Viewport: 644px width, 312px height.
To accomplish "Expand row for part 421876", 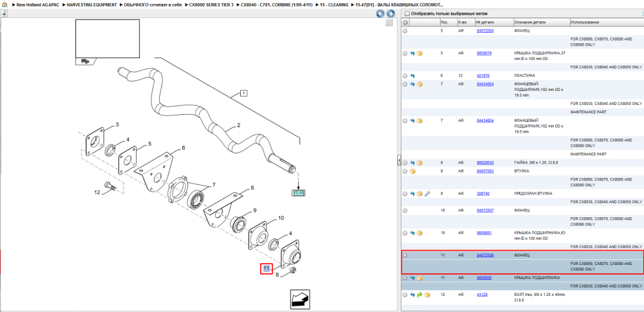I will pyautogui.click(x=405, y=76).
